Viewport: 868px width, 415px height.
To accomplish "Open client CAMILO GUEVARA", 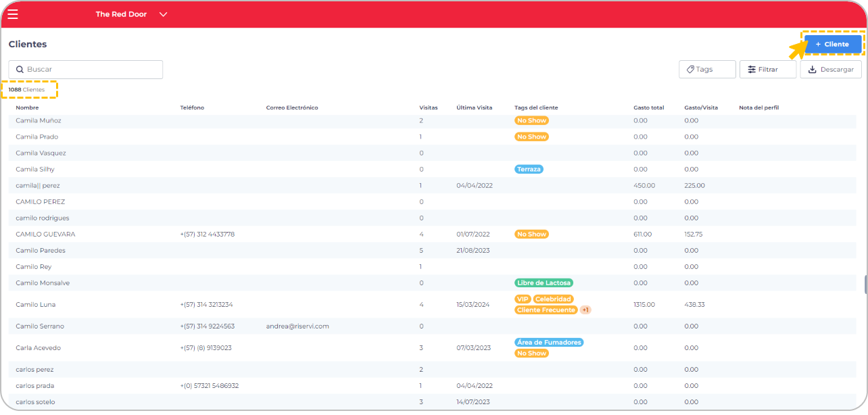I will coord(46,234).
